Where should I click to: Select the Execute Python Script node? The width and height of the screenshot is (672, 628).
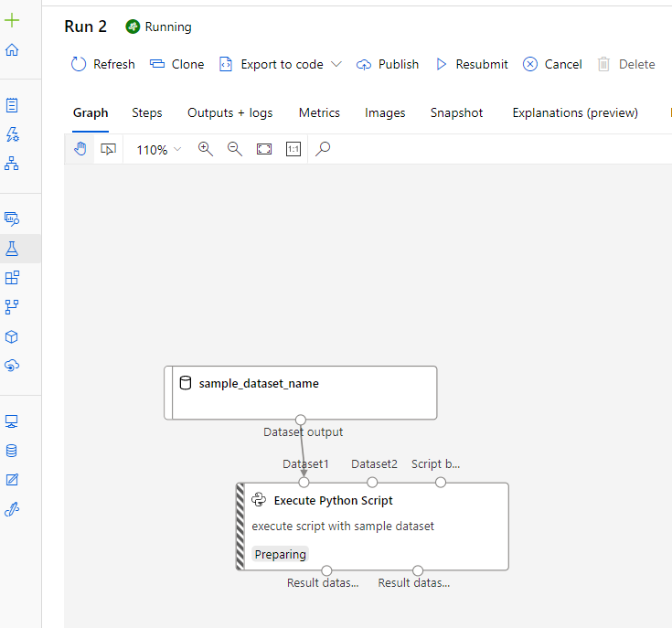click(372, 527)
